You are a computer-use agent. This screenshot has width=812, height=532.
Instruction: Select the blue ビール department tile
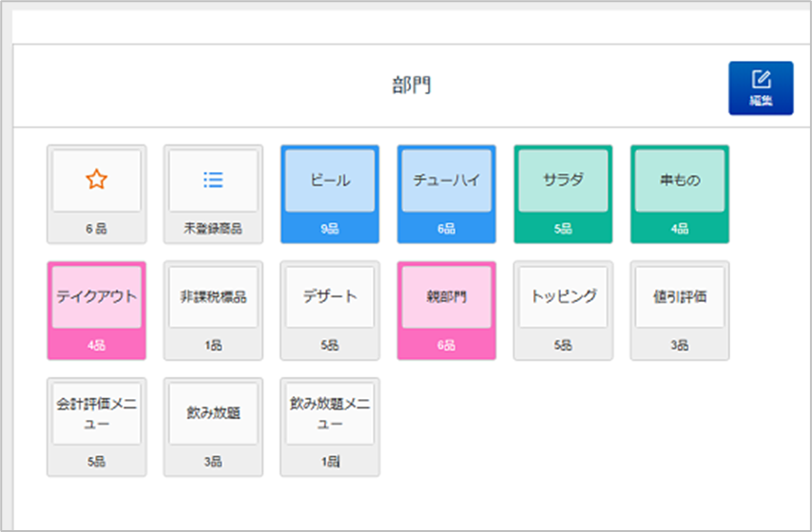coord(330,180)
